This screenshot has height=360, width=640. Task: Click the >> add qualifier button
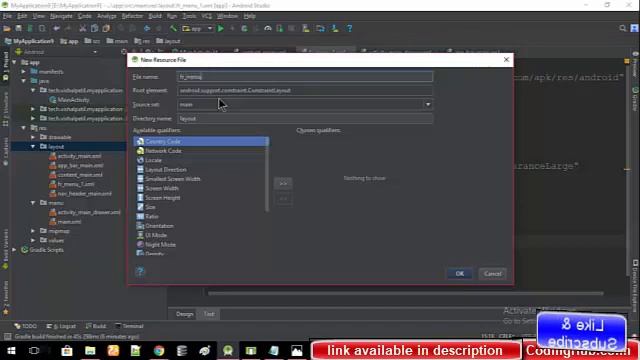(x=283, y=184)
